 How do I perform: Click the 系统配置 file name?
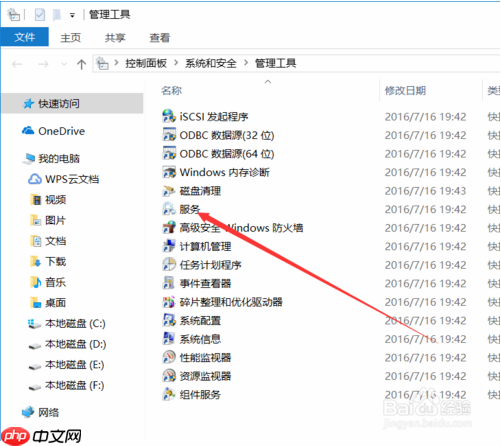[x=200, y=321]
